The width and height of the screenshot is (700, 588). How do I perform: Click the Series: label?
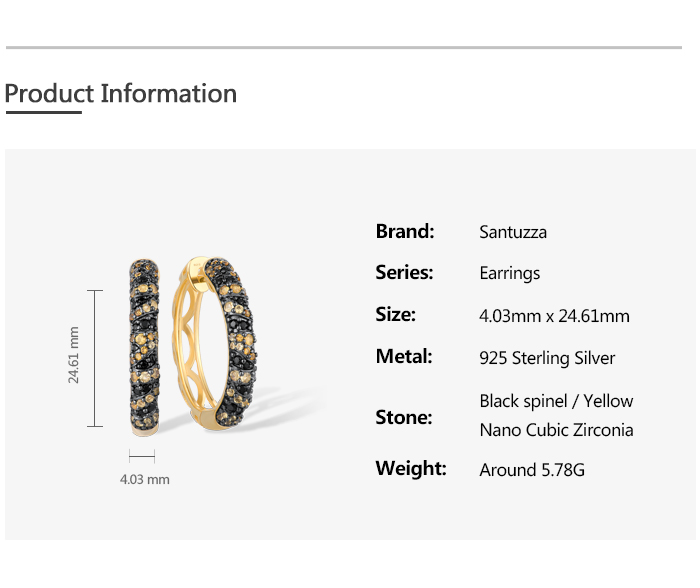point(404,273)
